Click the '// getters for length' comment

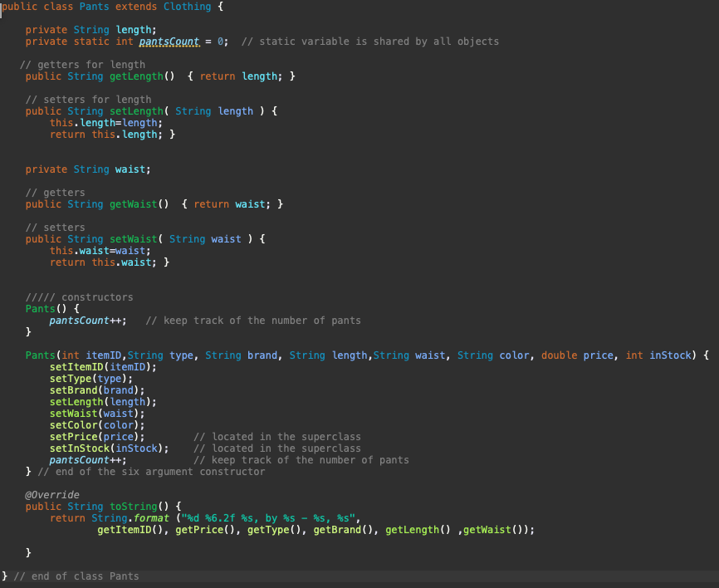coord(82,65)
